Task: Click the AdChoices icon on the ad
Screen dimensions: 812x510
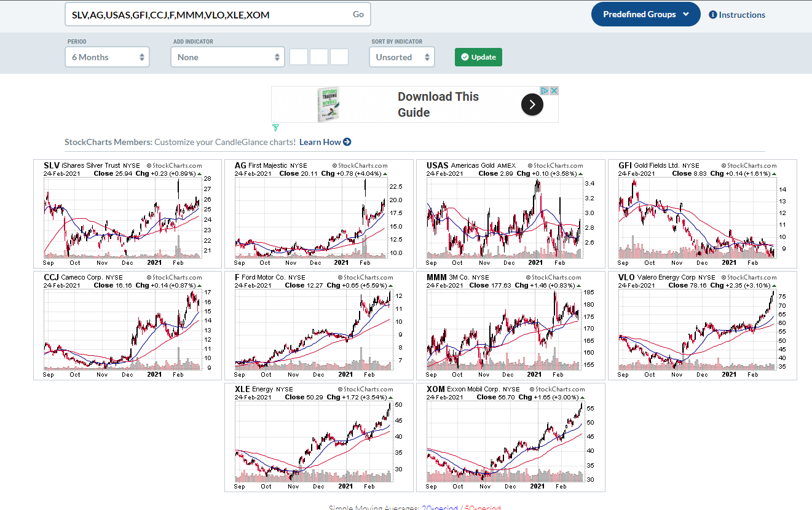Action: point(545,90)
